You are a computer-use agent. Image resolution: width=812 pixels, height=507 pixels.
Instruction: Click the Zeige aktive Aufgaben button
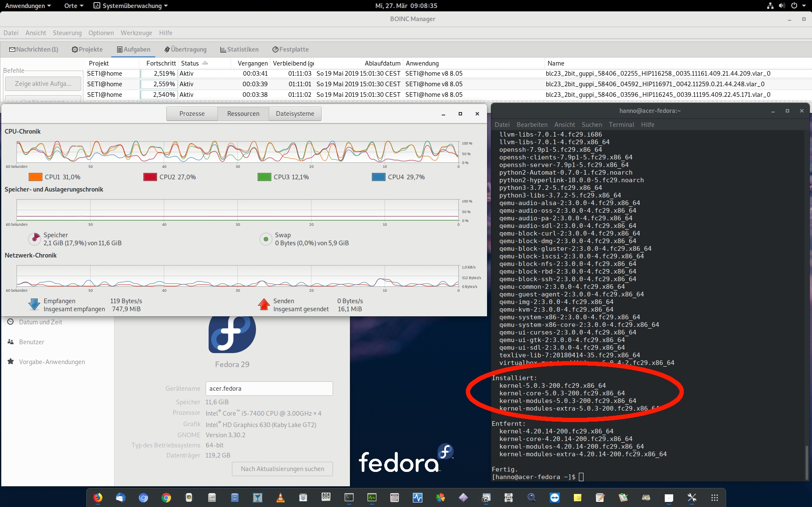43,84
